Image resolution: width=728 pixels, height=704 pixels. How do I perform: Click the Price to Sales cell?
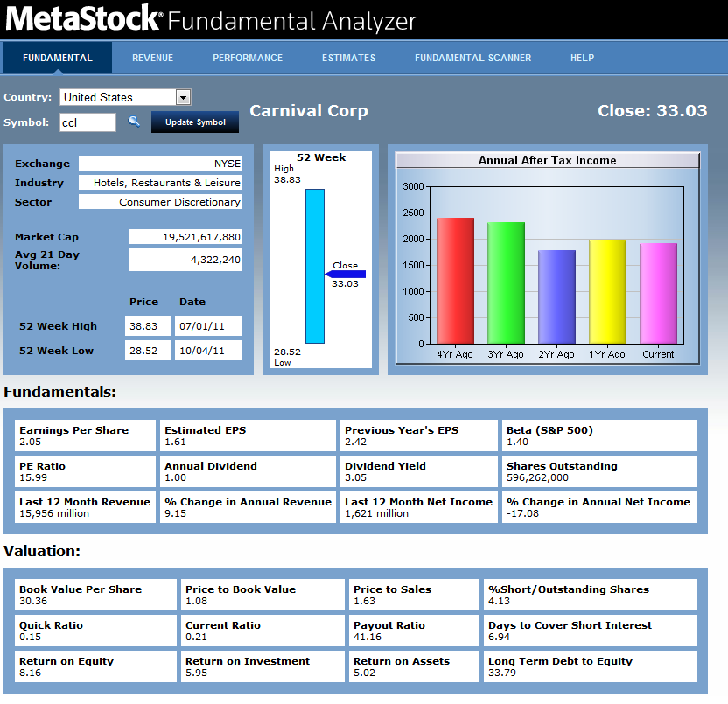(x=414, y=595)
